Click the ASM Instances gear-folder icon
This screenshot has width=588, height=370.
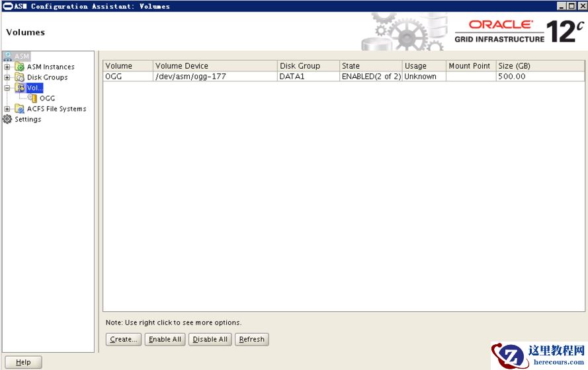19,67
